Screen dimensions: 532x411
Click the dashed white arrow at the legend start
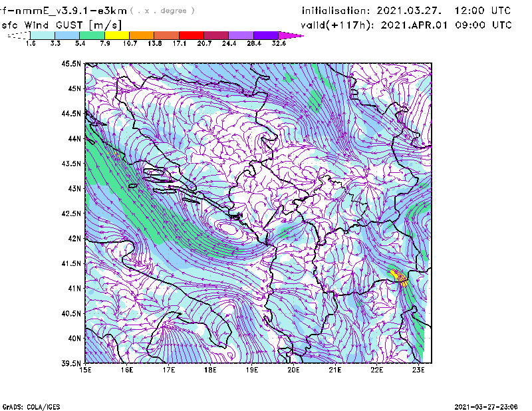(19, 35)
